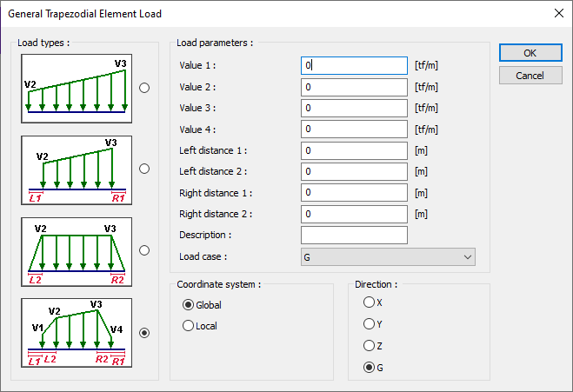Select the Global coordinate system option
Image resolution: width=573 pixels, height=392 pixels.
[x=189, y=305]
